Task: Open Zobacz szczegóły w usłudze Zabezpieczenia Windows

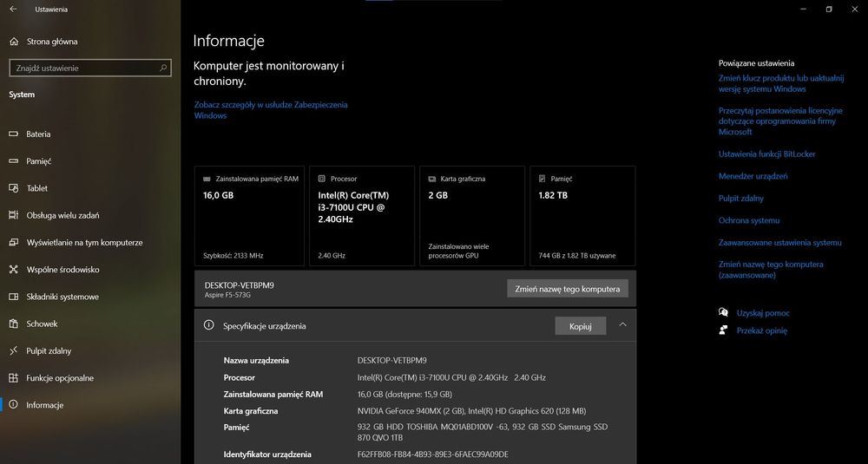Action: click(x=271, y=110)
